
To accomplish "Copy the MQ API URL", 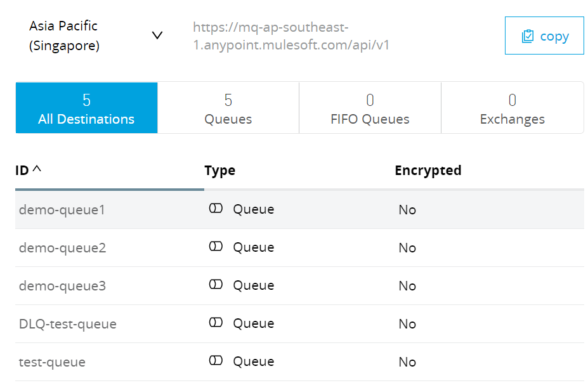I will (544, 36).
